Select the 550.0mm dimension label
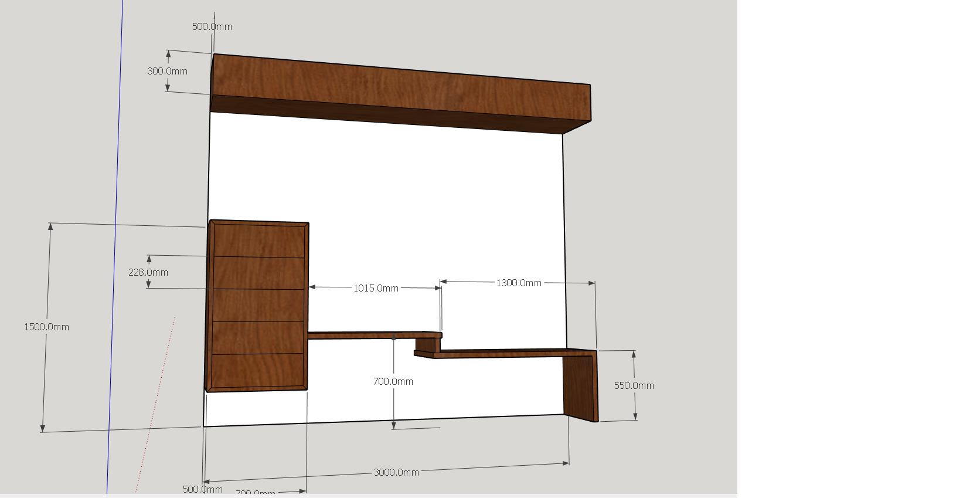980x498 pixels. click(x=634, y=385)
